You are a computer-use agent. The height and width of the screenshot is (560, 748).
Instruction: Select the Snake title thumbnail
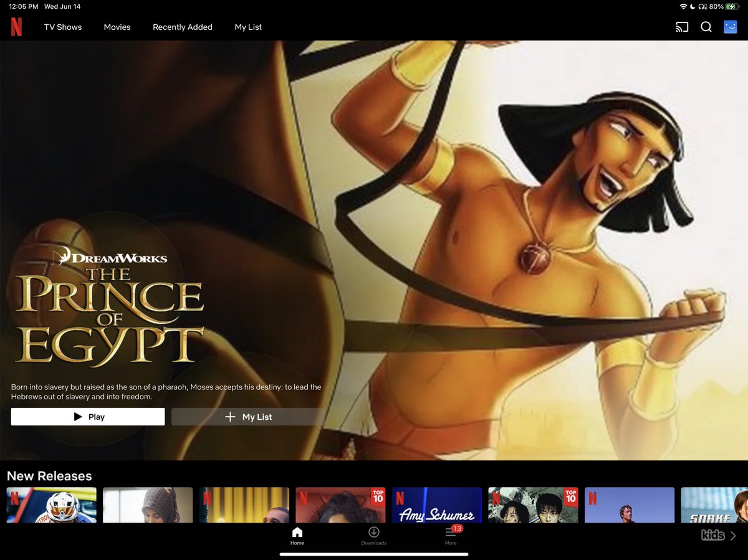(714, 505)
